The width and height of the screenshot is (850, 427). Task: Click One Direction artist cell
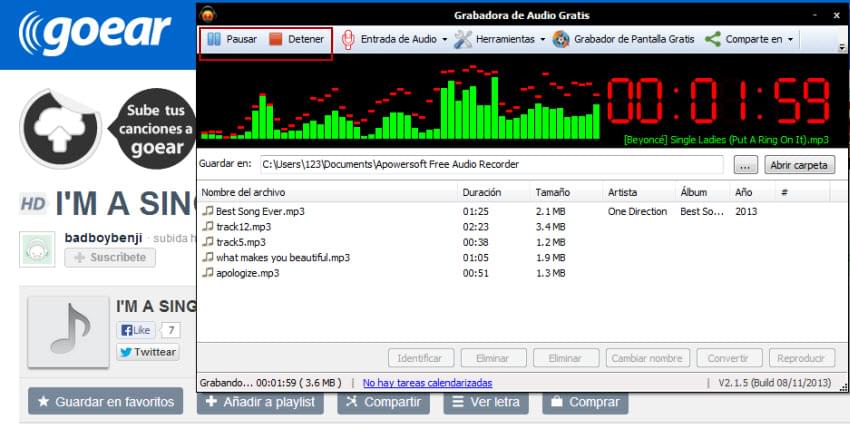637,211
